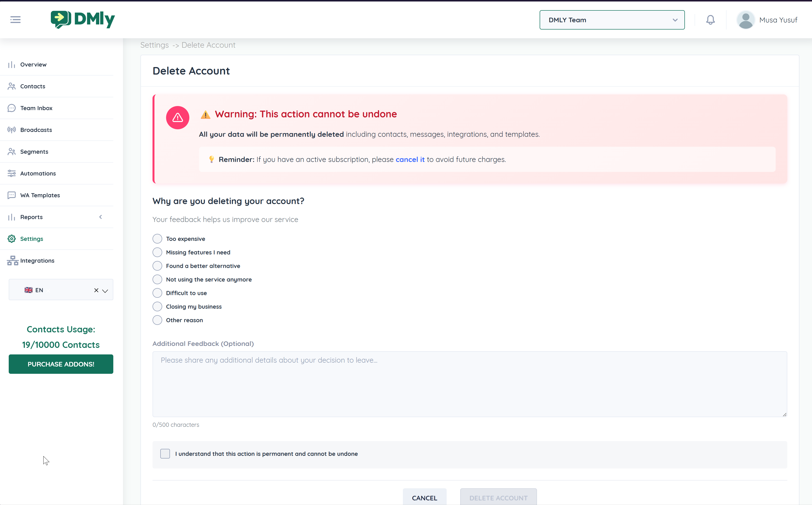
Task: Check the I understand permanent action box
Action: [x=165, y=454]
